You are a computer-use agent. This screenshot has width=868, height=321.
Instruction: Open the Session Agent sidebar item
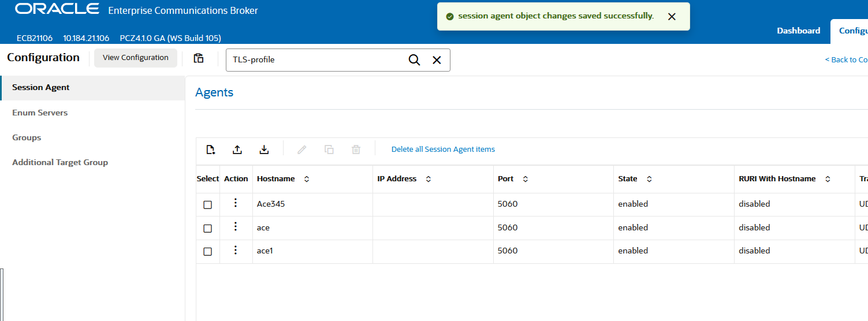coord(92,88)
